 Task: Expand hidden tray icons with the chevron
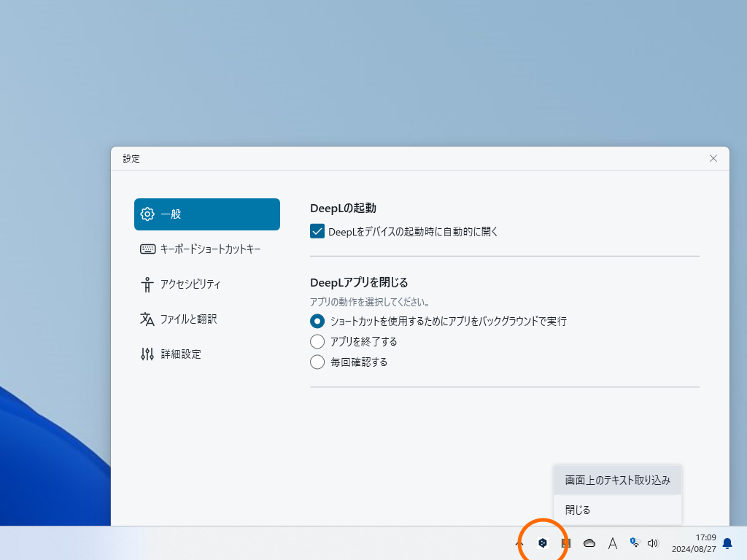pos(519,543)
